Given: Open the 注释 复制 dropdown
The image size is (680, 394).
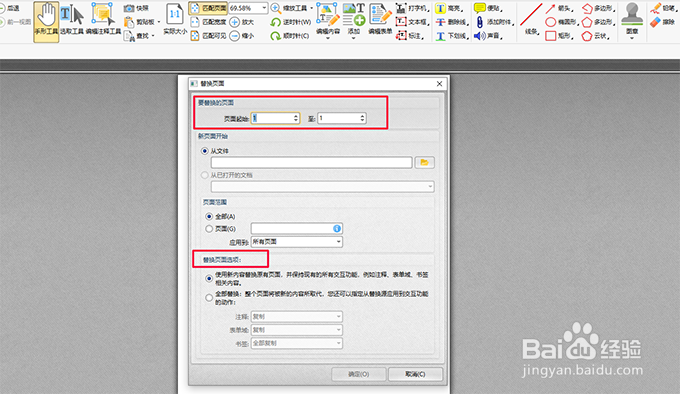Looking at the screenshot, I should 297,317.
